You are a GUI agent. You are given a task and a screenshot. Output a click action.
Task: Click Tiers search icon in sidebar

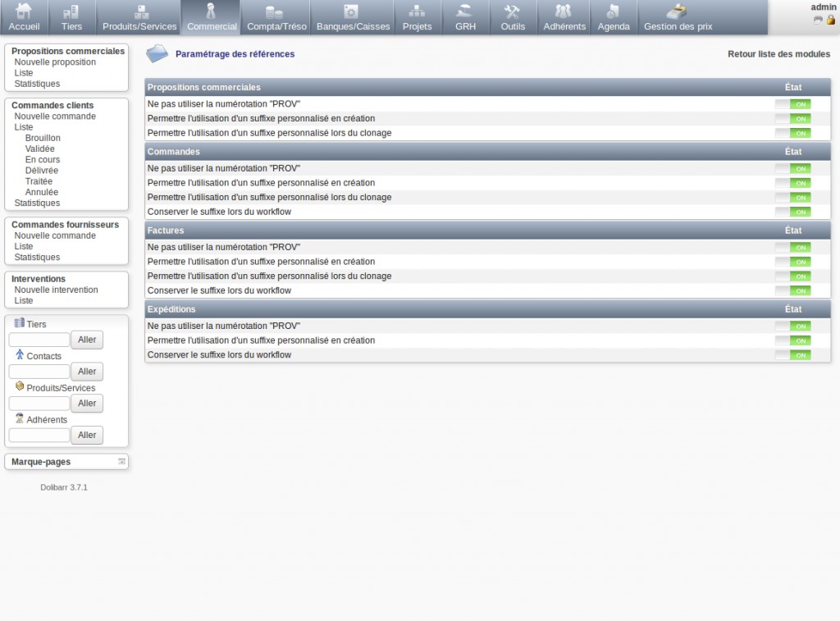coord(20,322)
